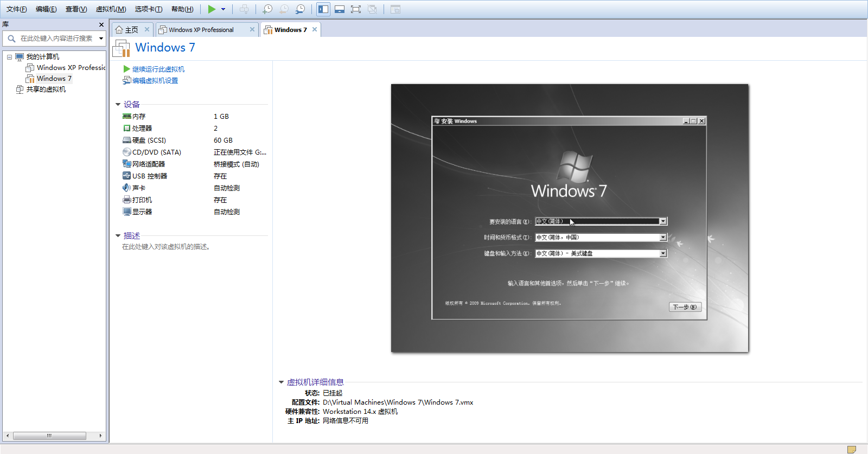Click the USB 控制器 device icon
This screenshot has width=868, height=454.
pyautogui.click(x=126, y=176)
